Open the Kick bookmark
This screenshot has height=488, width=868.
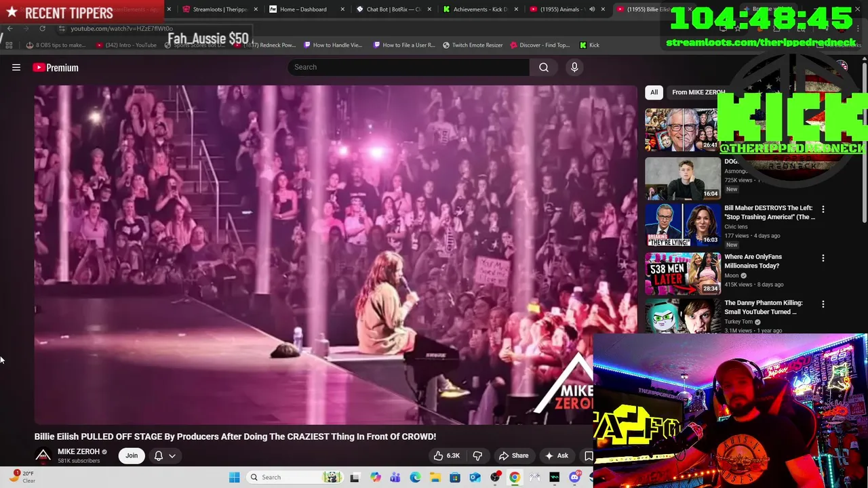(589, 45)
